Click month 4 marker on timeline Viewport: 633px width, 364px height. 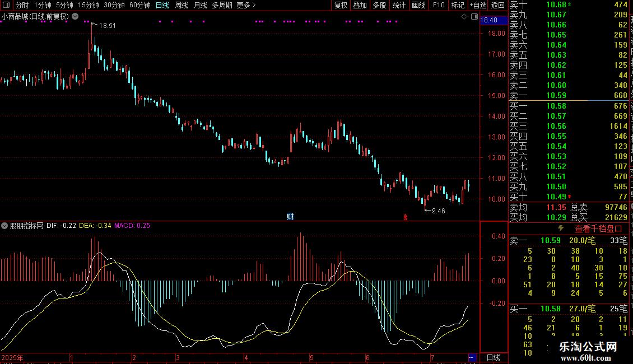point(246,358)
